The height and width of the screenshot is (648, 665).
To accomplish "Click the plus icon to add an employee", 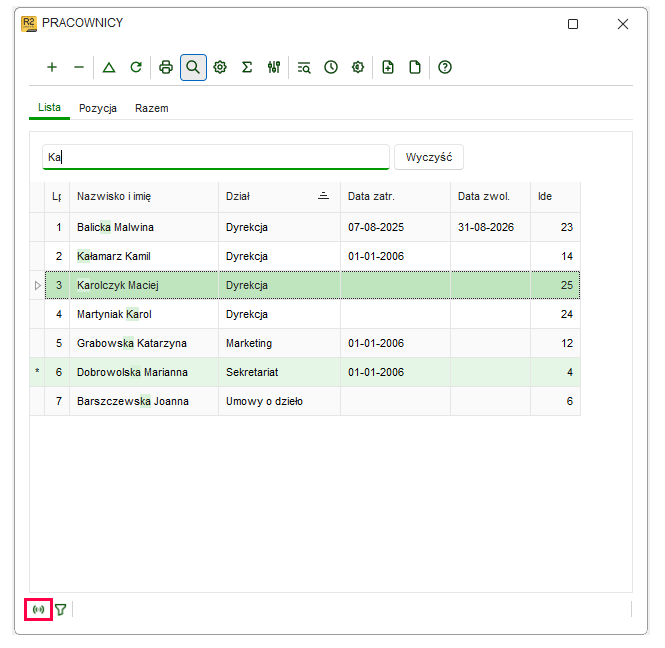I will pyautogui.click(x=52, y=67).
